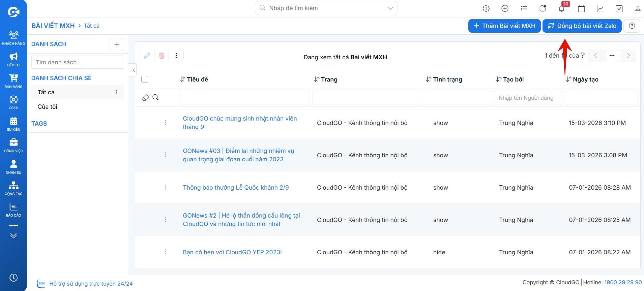Sort by Tình trạng column
This screenshot has height=291, width=644.
(444, 79)
